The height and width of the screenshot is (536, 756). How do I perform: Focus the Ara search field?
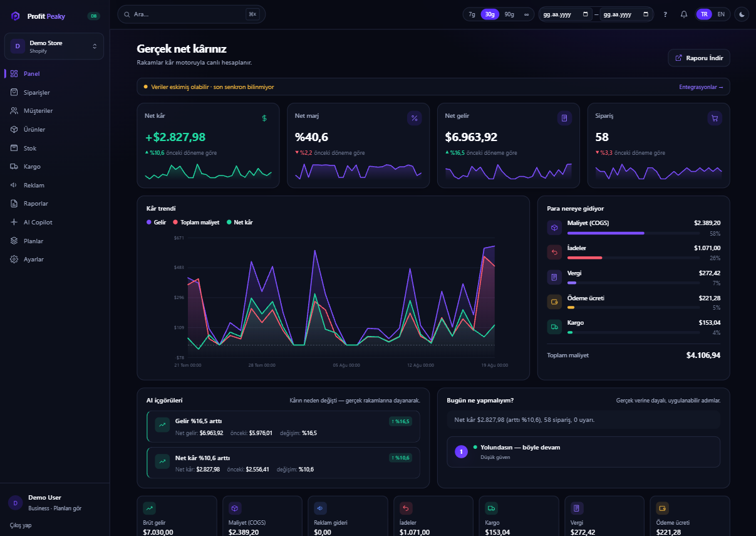coord(191,14)
